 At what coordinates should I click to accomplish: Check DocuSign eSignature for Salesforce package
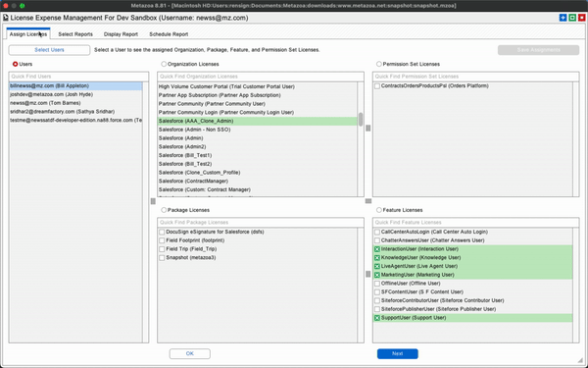(162, 232)
